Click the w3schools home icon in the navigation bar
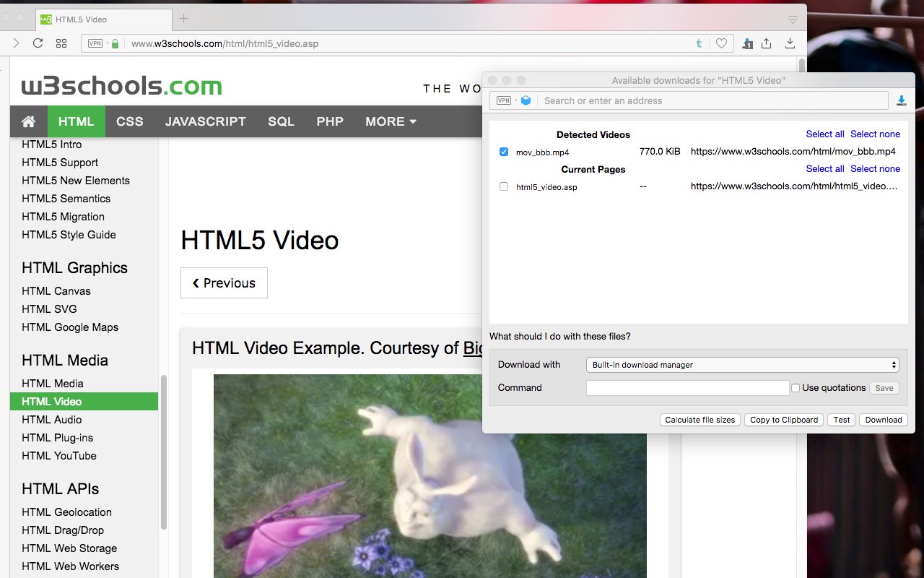924x578 pixels. (28, 121)
